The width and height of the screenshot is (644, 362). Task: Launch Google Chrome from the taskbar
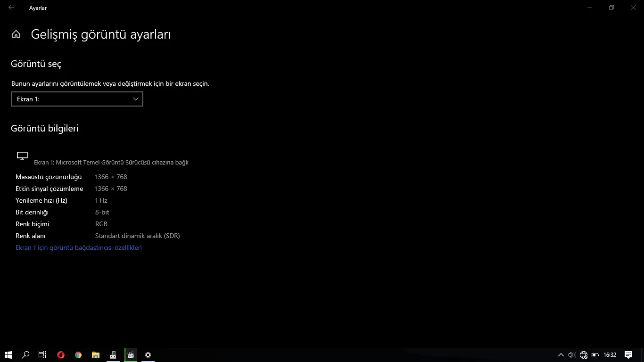pos(78,355)
